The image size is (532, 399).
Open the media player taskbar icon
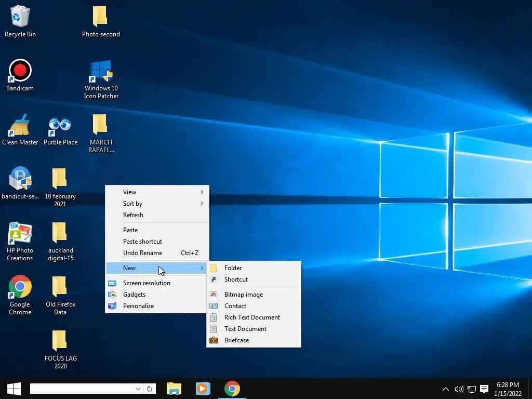point(203,389)
